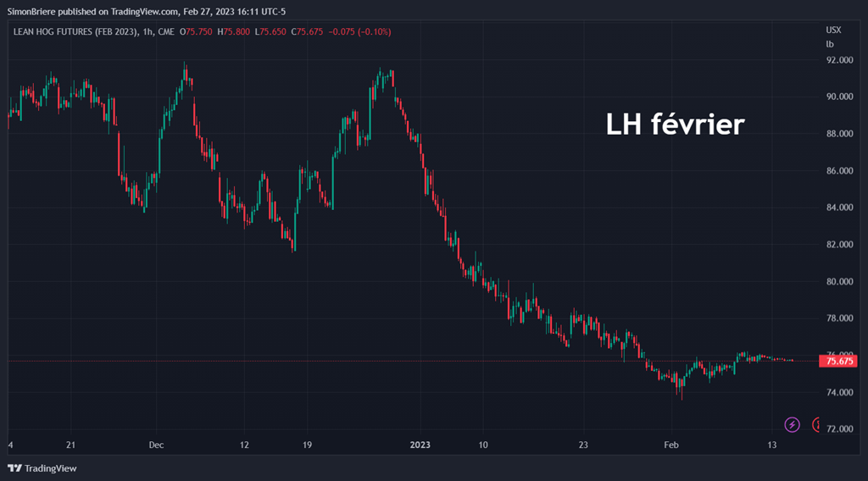Click the USX currency unit label
868x481 pixels.
[x=834, y=30]
